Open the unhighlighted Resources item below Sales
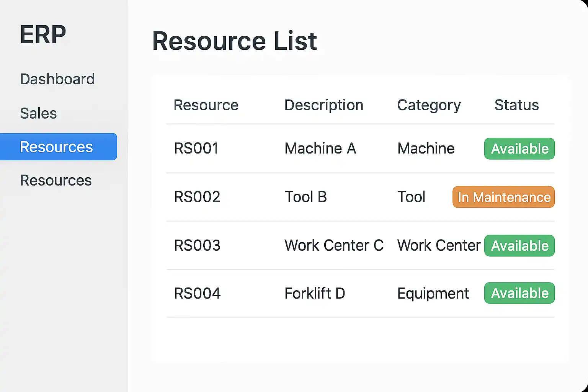The width and height of the screenshot is (588, 392). tap(56, 180)
